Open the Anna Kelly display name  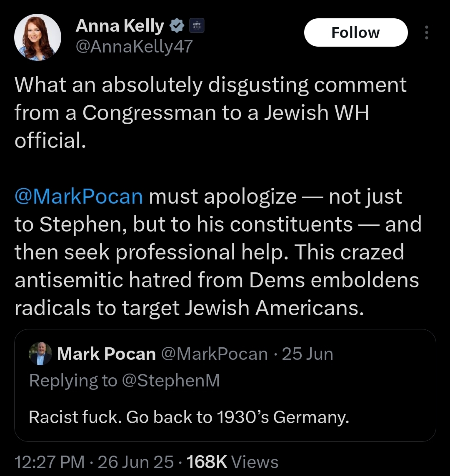[x=120, y=26]
